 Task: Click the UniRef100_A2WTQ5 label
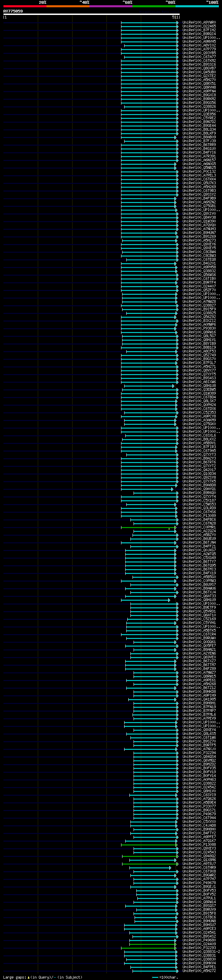pos(199,554)
